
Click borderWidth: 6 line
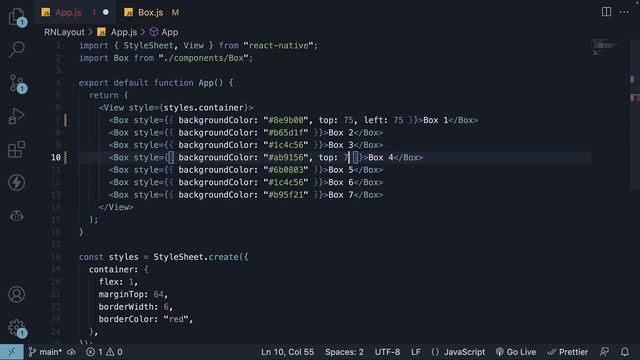click(136, 307)
